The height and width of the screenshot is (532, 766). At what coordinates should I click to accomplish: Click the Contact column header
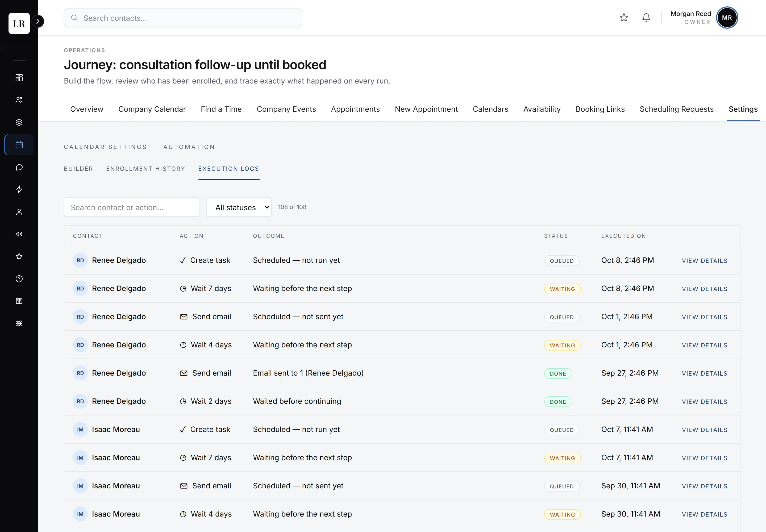pos(88,236)
